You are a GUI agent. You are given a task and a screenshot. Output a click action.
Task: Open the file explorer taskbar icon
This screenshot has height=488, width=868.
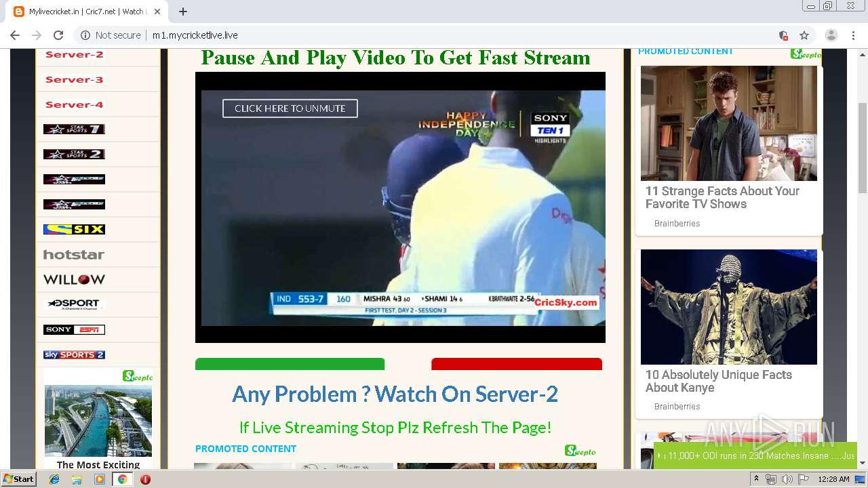(x=77, y=479)
